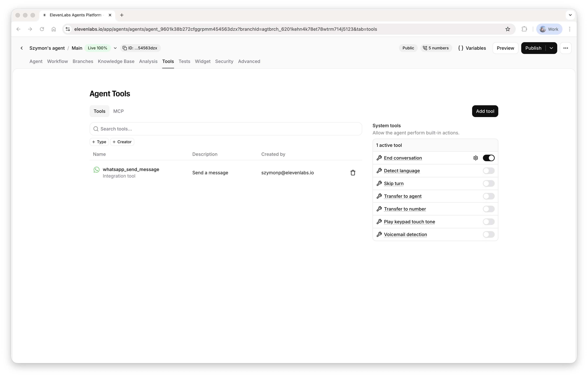Delete whatsapp_send_message via the trash icon

(353, 173)
